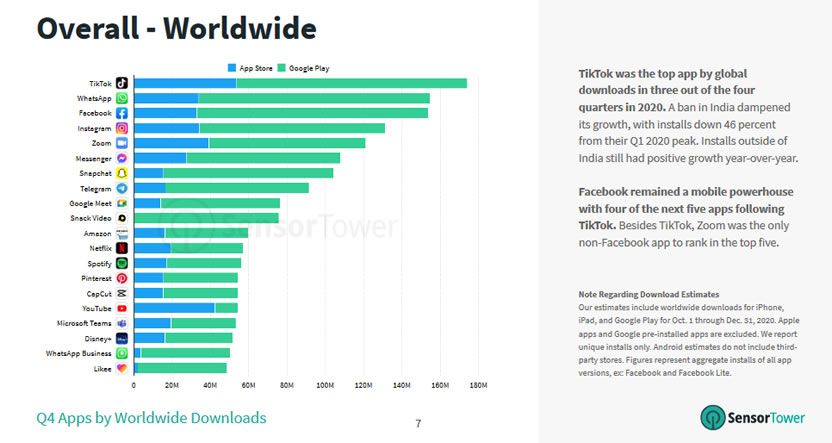The height and width of the screenshot is (443, 832).
Task: Click the 100M axis tick label
Action: coord(325,385)
